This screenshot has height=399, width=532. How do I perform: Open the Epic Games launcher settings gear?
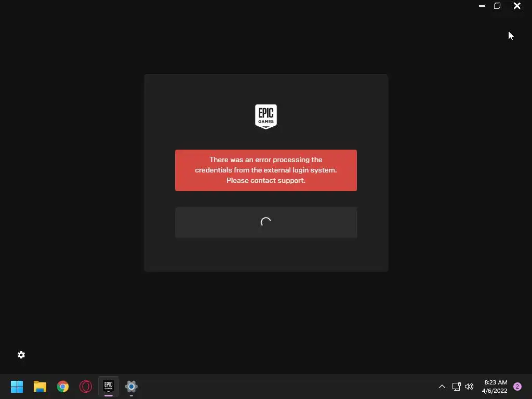coord(21,355)
